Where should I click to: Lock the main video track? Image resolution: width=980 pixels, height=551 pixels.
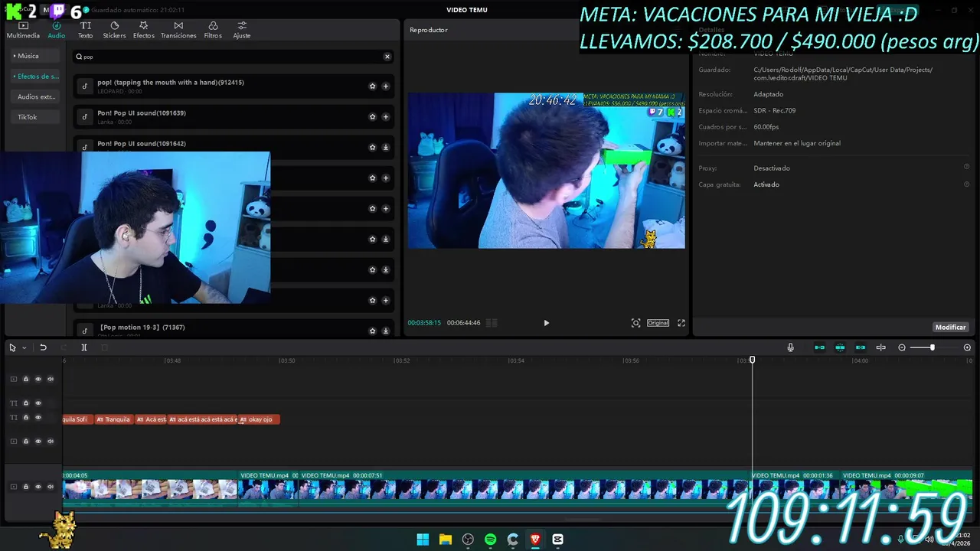[x=25, y=487]
